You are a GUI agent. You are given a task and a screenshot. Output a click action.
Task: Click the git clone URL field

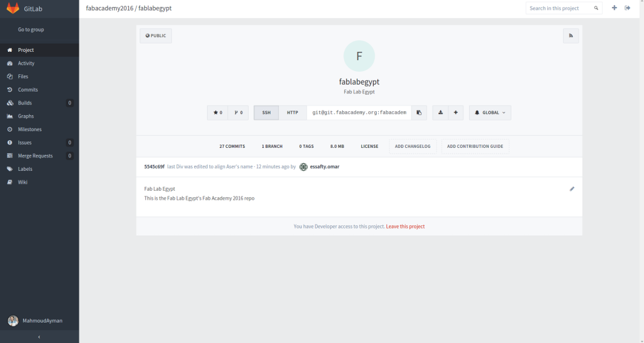359,113
